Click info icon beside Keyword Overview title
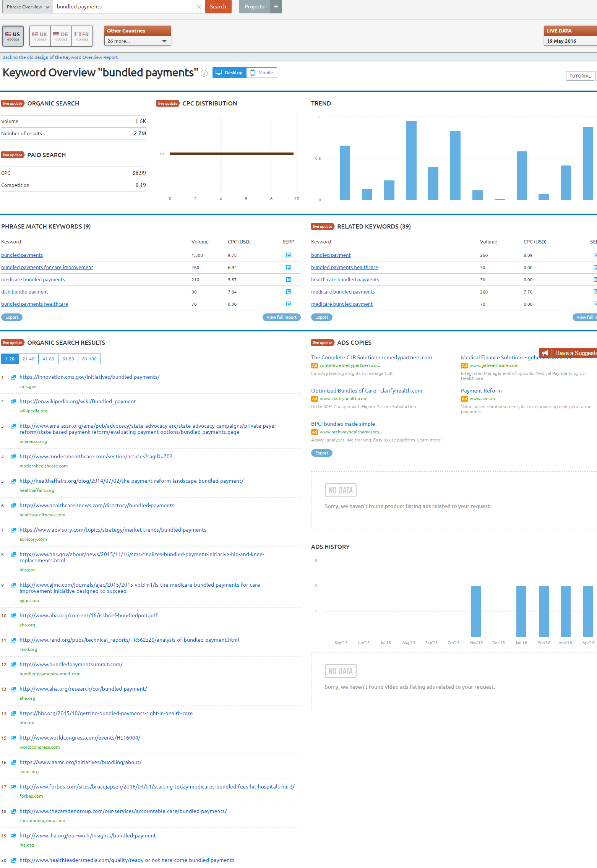The height and width of the screenshot is (868, 597). pos(204,73)
